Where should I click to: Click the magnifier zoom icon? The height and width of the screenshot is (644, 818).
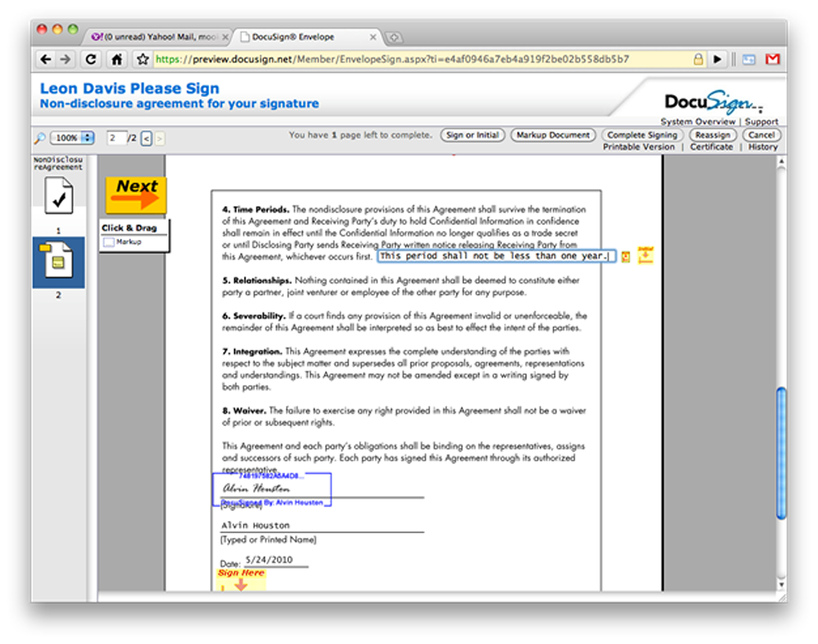pos(39,138)
